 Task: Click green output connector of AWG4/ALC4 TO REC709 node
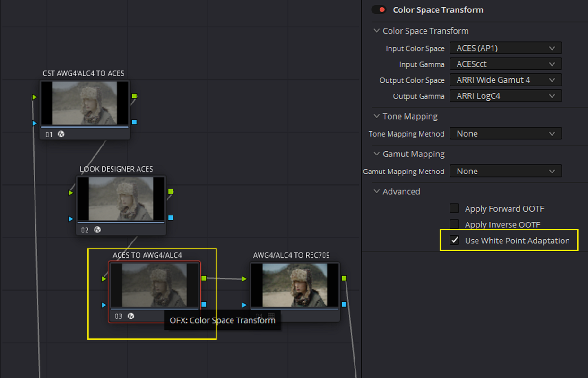(x=344, y=278)
